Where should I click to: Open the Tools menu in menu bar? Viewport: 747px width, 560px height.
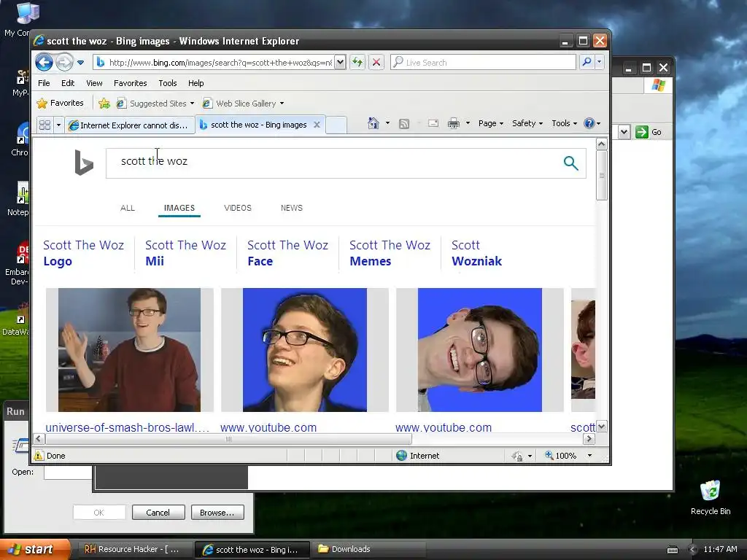(168, 83)
